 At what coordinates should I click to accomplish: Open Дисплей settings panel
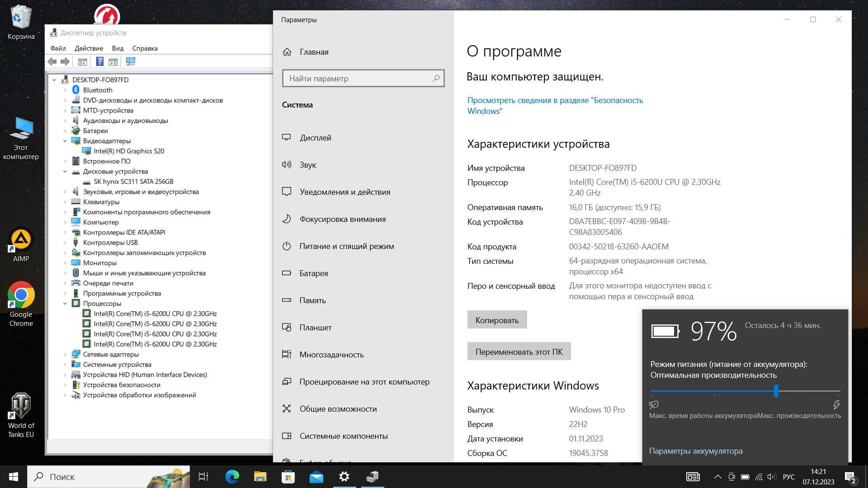tap(316, 137)
